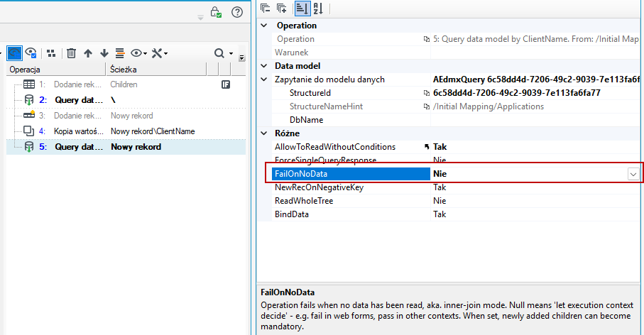644x335 pixels.
Task: Click reset arrow icon beside AllowToReadWithoutConditions
Action: [426, 147]
